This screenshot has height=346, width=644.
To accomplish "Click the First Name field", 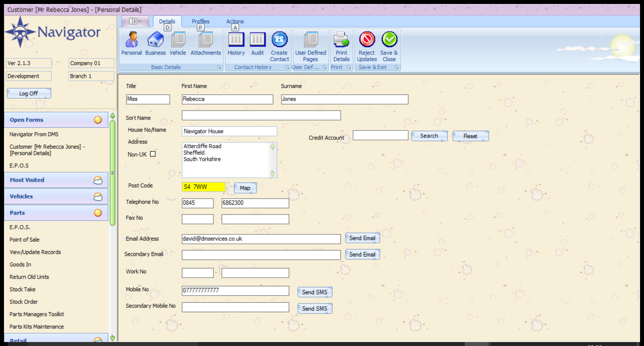I will pyautogui.click(x=227, y=99).
